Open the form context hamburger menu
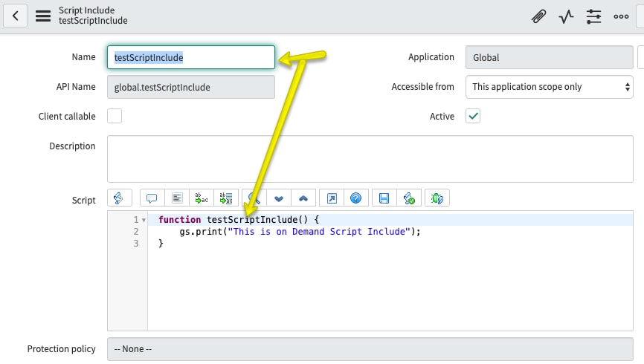The height and width of the screenshot is (364, 644). [43, 16]
